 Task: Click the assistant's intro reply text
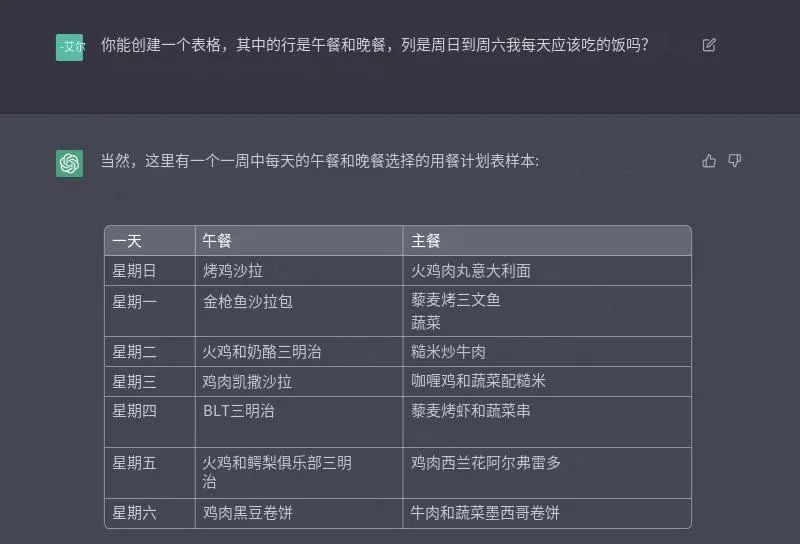(x=320, y=161)
